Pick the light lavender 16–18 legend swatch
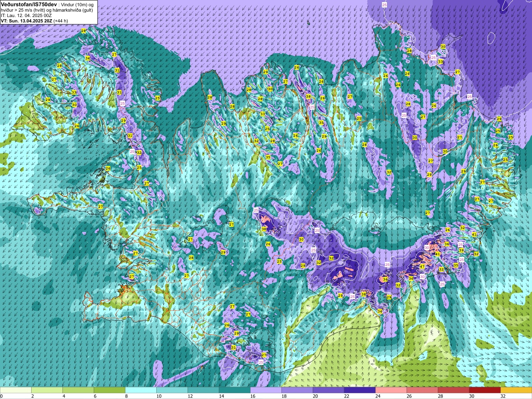The image size is (532, 399). pos(266,390)
